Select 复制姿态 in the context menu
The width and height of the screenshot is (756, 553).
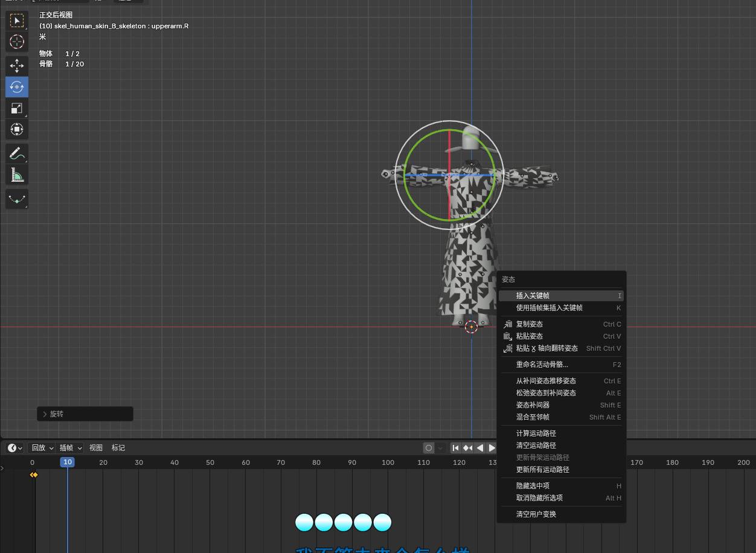[x=562, y=324]
